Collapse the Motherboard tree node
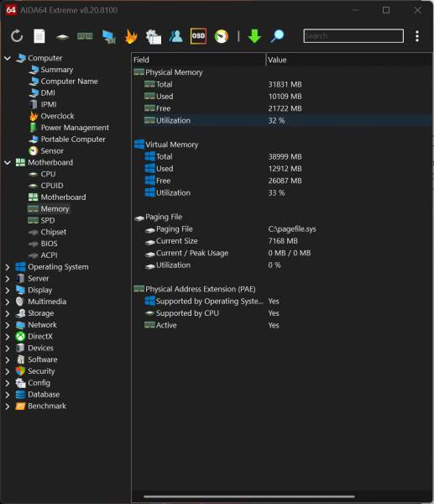Viewport: 434px width, 504px height. point(8,163)
